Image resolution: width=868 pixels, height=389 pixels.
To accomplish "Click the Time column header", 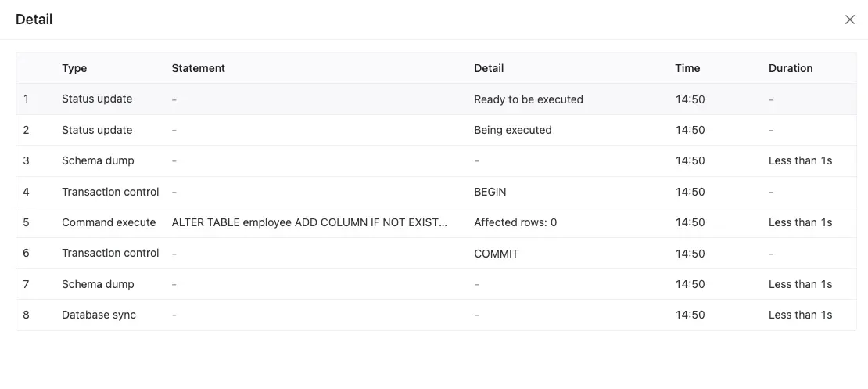I will 687,68.
